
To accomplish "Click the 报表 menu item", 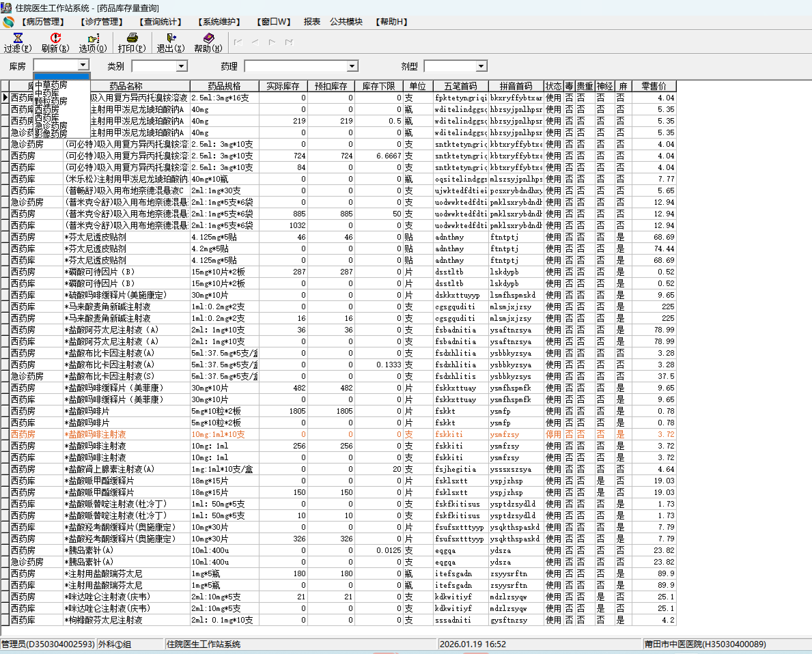I will 312,22.
